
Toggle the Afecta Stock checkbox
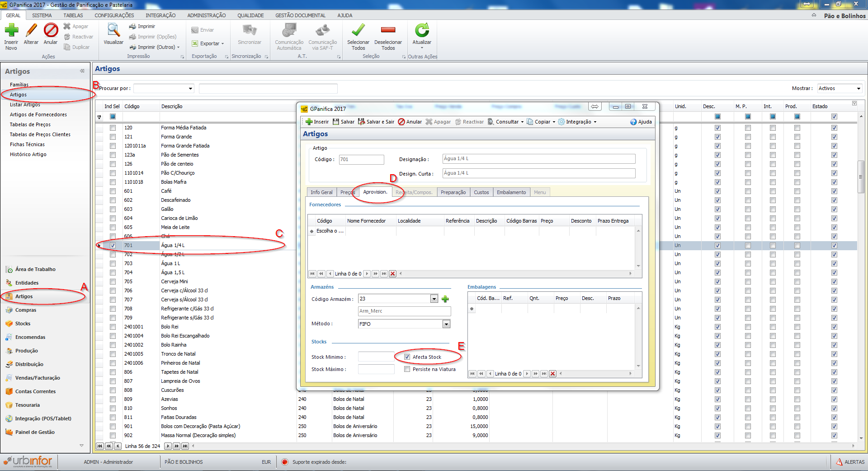tap(407, 357)
